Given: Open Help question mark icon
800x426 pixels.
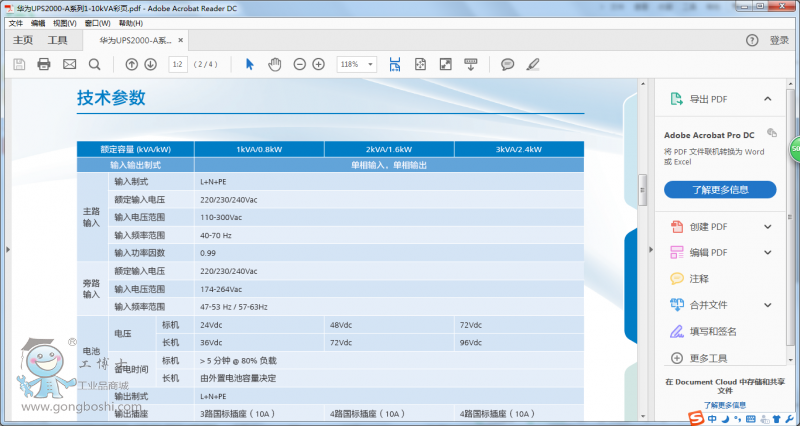Looking at the screenshot, I should (x=752, y=40).
